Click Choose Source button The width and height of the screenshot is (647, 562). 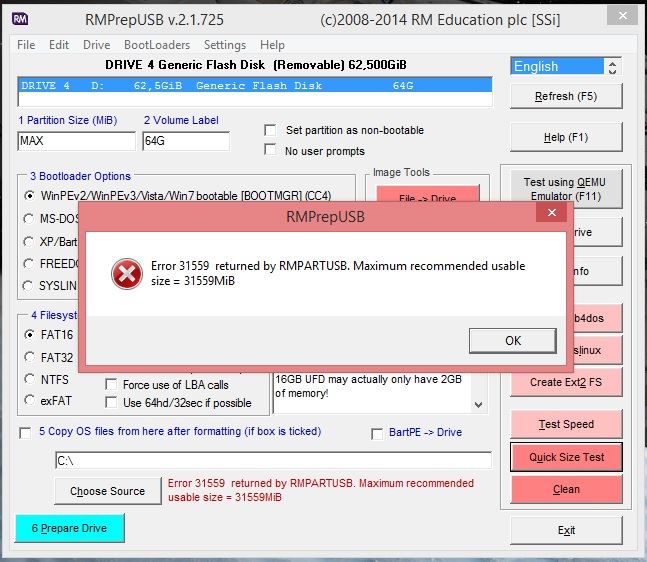point(108,491)
